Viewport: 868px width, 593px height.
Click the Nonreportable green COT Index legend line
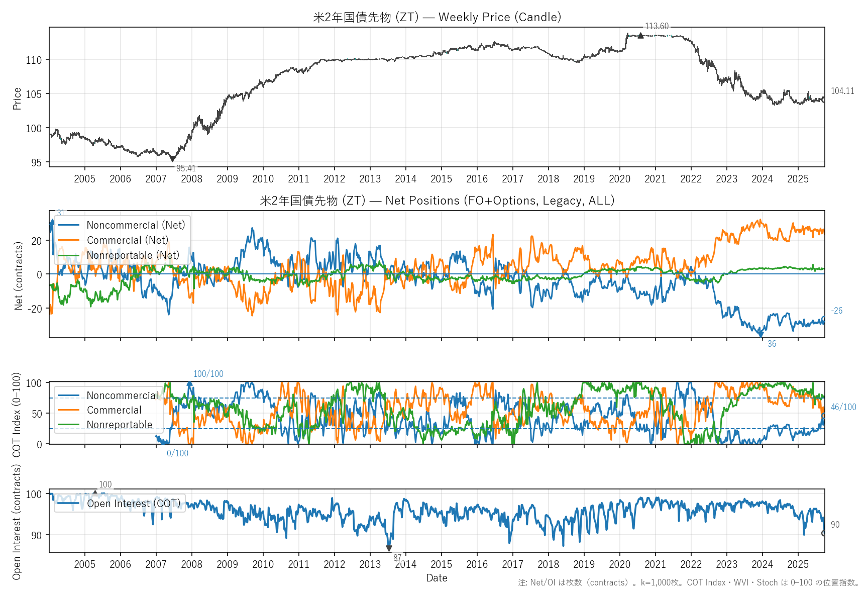(x=69, y=425)
